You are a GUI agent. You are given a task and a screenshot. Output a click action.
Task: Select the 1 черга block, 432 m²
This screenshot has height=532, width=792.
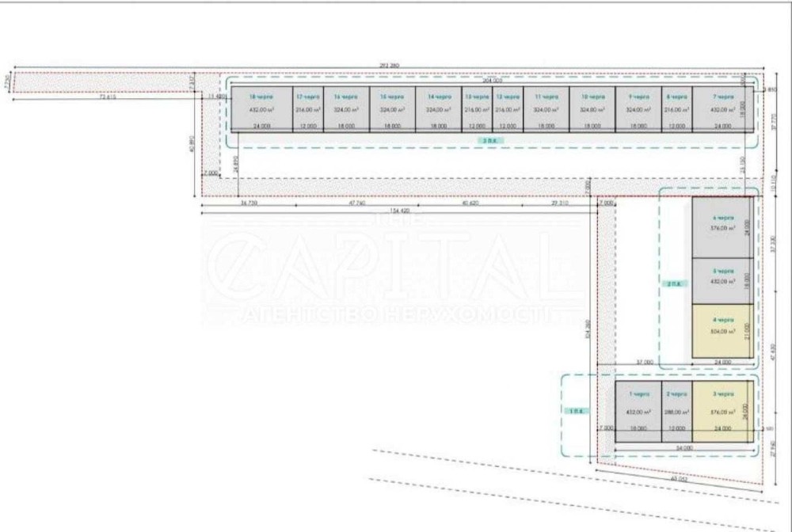pyautogui.click(x=638, y=410)
